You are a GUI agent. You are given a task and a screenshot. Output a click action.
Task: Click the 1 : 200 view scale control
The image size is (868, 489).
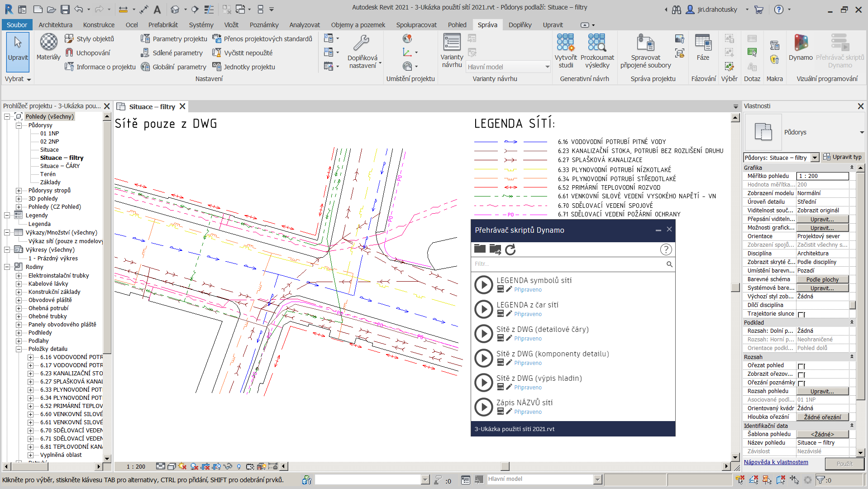[136, 467]
